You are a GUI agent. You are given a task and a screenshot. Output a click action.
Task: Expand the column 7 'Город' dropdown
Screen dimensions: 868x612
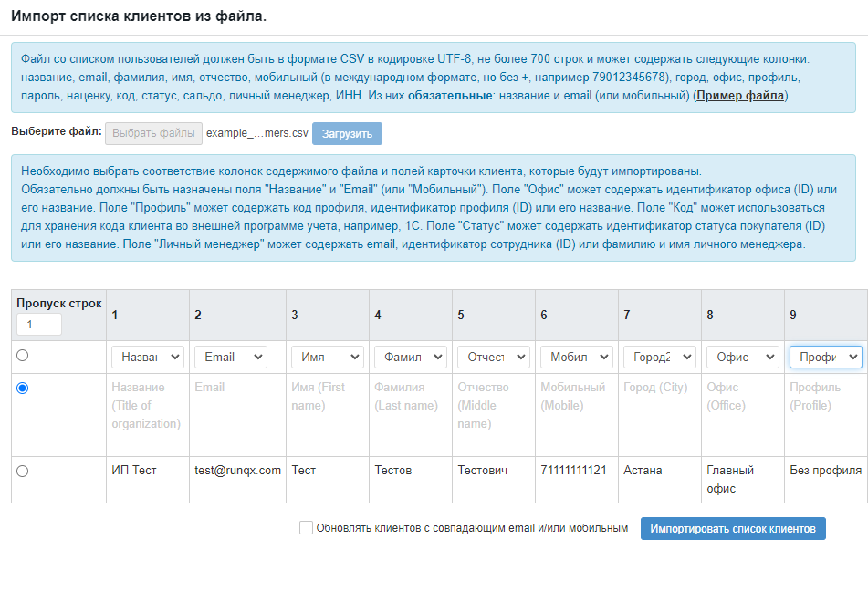click(x=659, y=357)
